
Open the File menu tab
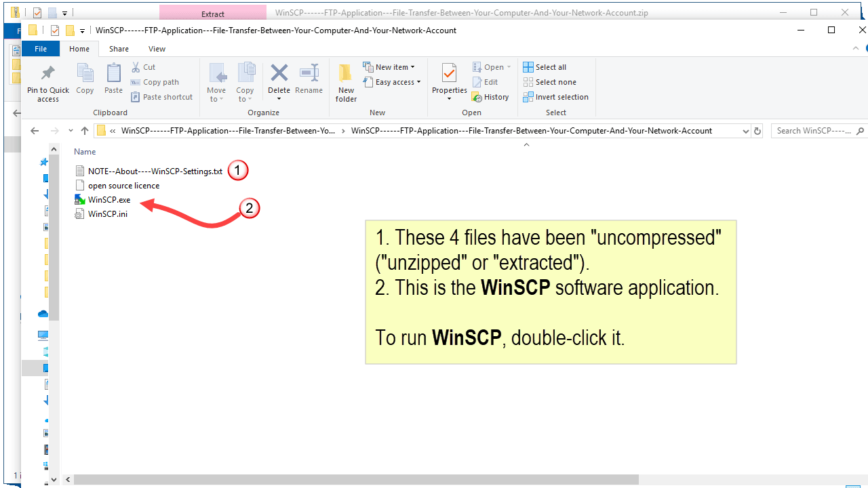click(x=41, y=49)
